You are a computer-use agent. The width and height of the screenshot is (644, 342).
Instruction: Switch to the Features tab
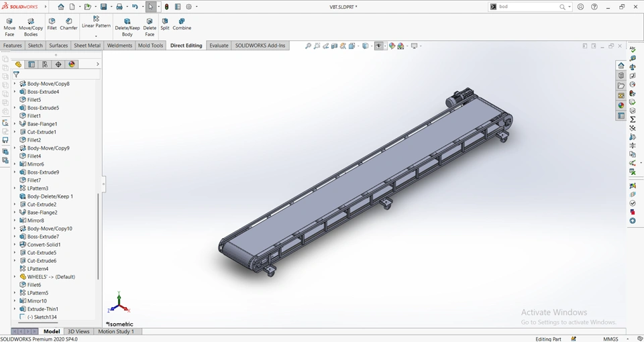click(12, 46)
